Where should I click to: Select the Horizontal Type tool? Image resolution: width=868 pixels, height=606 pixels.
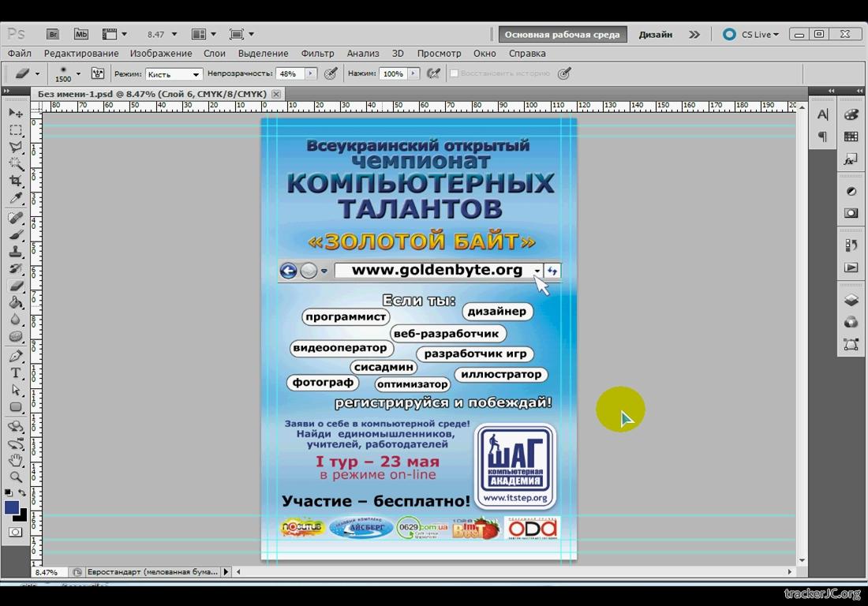click(x=15, y=372)
